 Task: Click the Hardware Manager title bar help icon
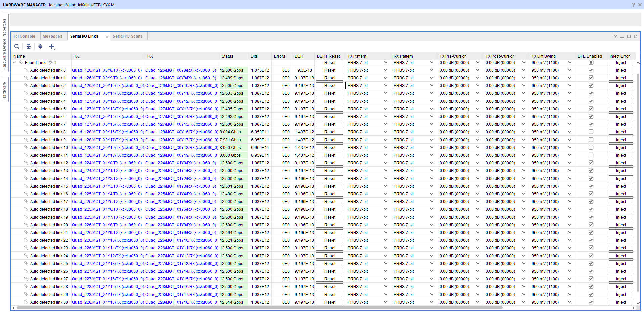coord(633,5)
